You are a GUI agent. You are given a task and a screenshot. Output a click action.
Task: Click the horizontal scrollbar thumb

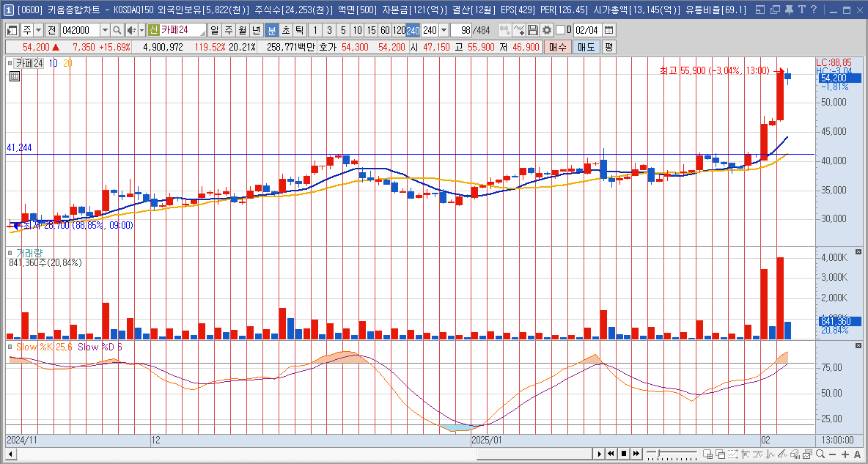534,454
